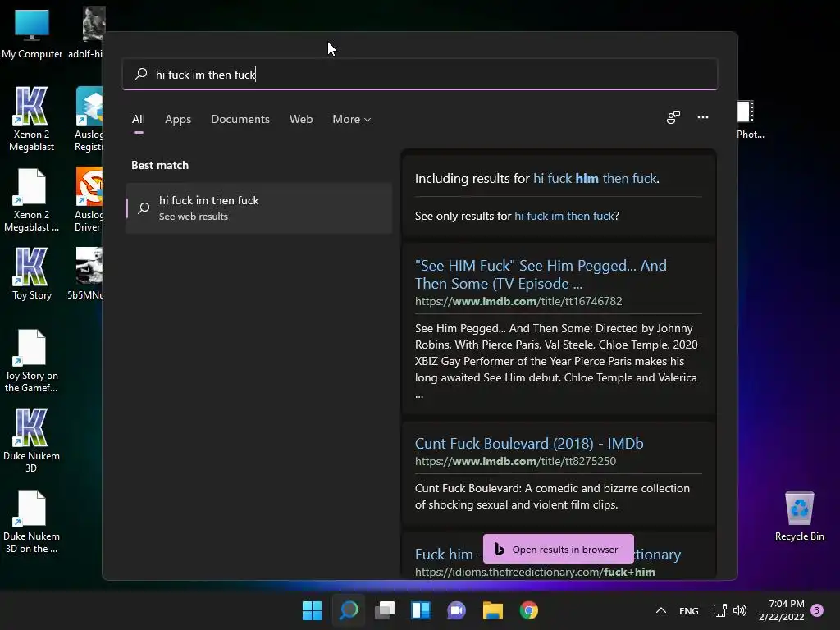Image resolution: width=840 pixels, height=630 pixels.
Task: Click the ENG language indicator
Action: click(688, 610)
